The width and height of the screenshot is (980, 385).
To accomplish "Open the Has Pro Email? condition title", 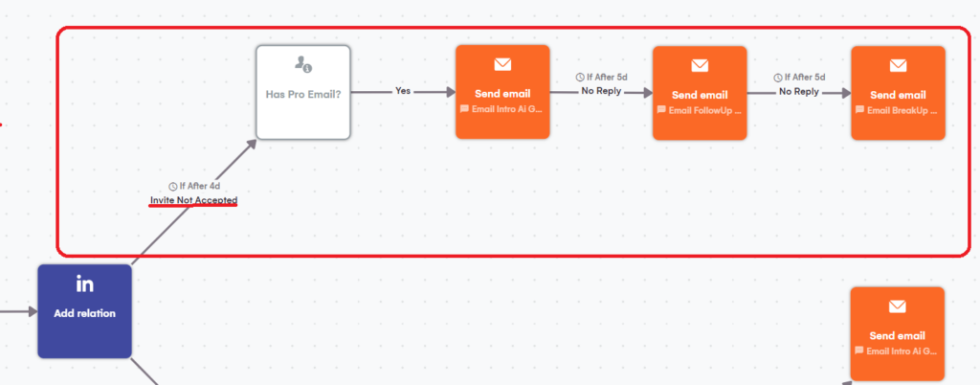I will pos(303,94).
